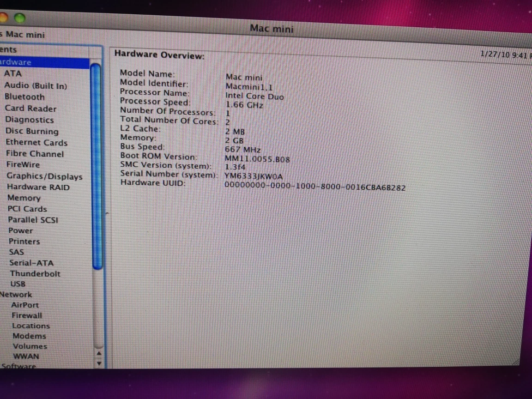The width and height of the screenshot is (532, 399).
Task: Click the Bus Speed value 667 MHz
Action: [x=242, y=150]
